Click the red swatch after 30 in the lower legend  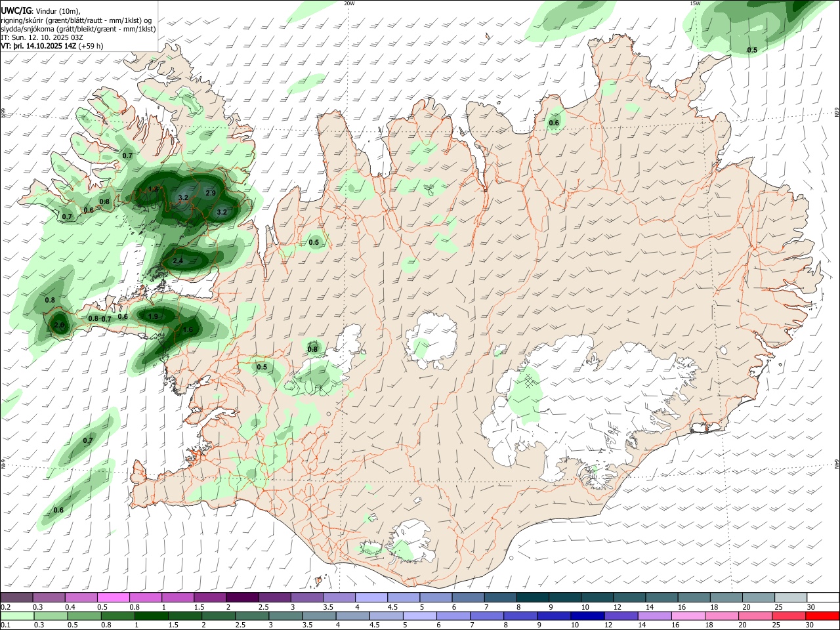823,616
